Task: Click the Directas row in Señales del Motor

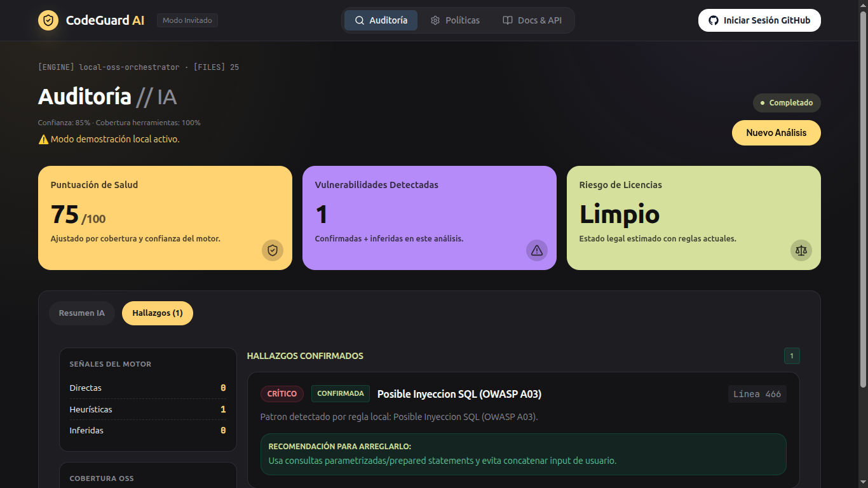Action: point(148,388)
